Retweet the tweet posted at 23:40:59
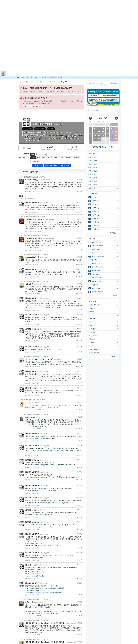 79,277
